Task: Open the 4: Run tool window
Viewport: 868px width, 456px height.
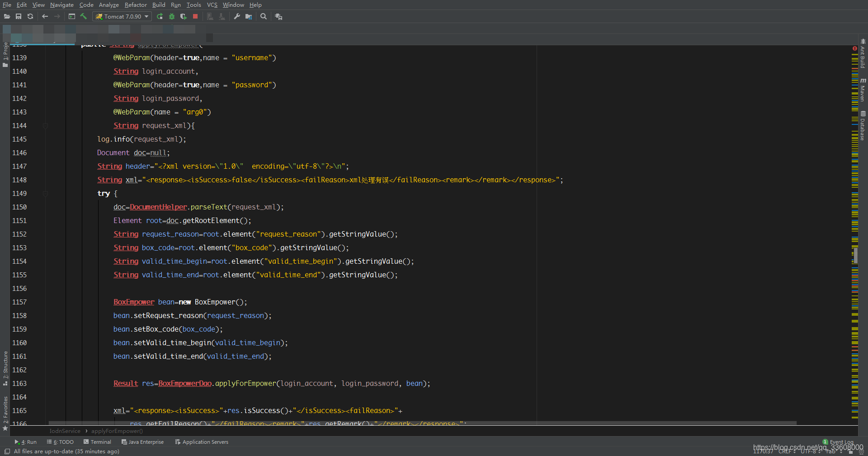Action: tap(26, 442)
